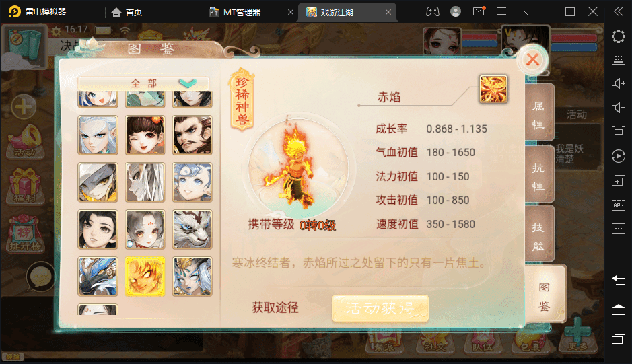Click the 活动获得 button
Image resolution: width=632 pixels, height=364 pixels.
click(380, 308)
